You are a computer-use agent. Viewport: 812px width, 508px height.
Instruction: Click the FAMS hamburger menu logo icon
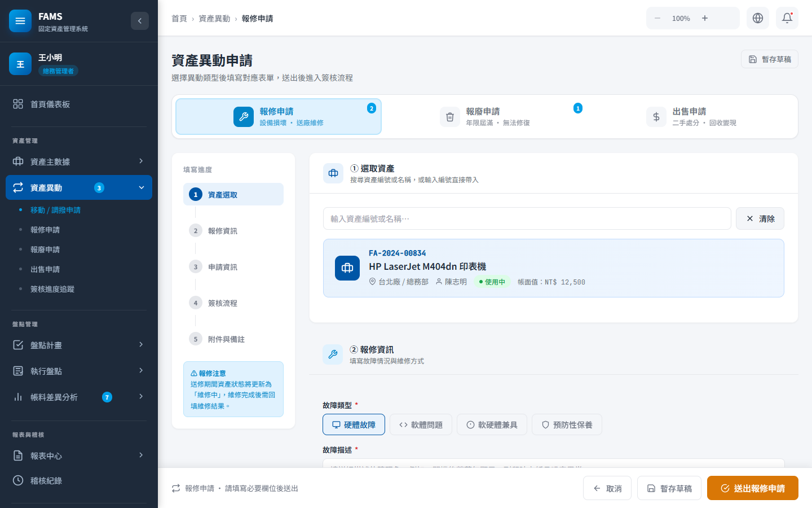point(20,21)
